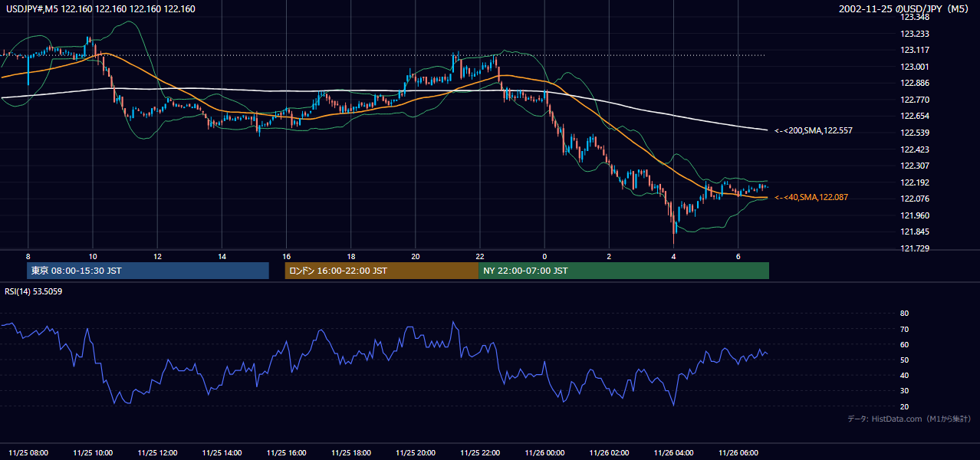This screenshot has width=980, height=460.
Task: Click the 11/25 12:00 time axis label
Action: pyautogui.click(x=157, y=453)
